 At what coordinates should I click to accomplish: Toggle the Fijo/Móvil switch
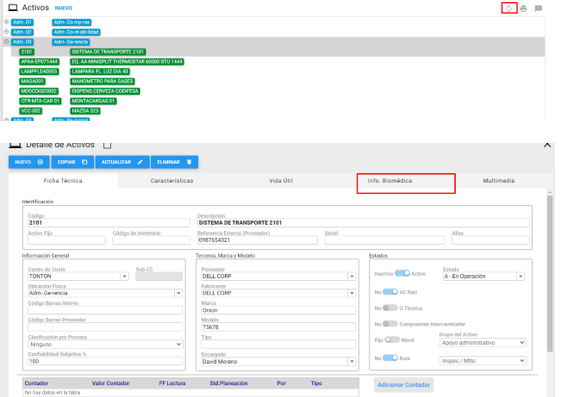(x=392, y=340)
